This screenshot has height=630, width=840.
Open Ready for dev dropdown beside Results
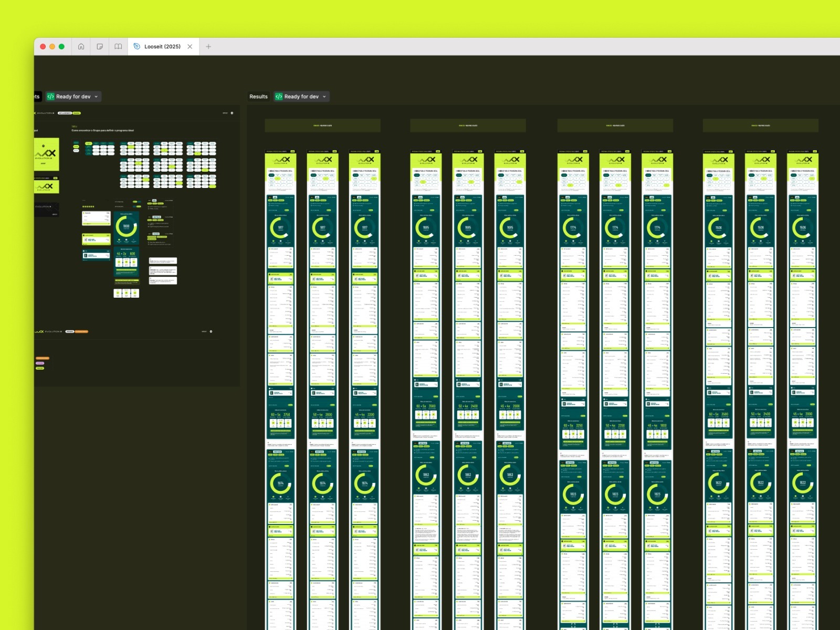pyautogui.click(x=302, y=97)
